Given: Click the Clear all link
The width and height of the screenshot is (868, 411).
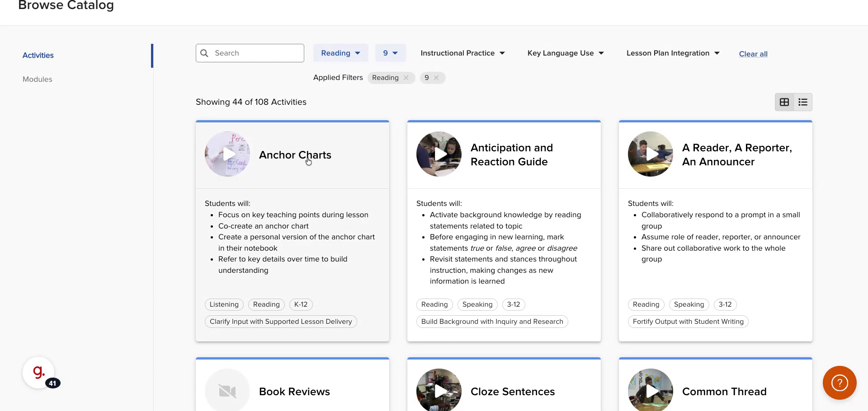Looking at the screenshot, I should 753,54.
